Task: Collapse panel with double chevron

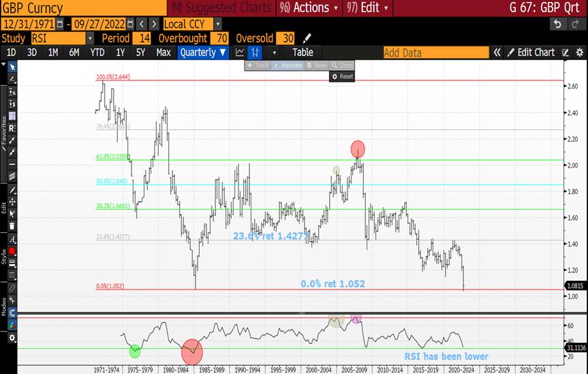Action: click(x=497, y=52)
